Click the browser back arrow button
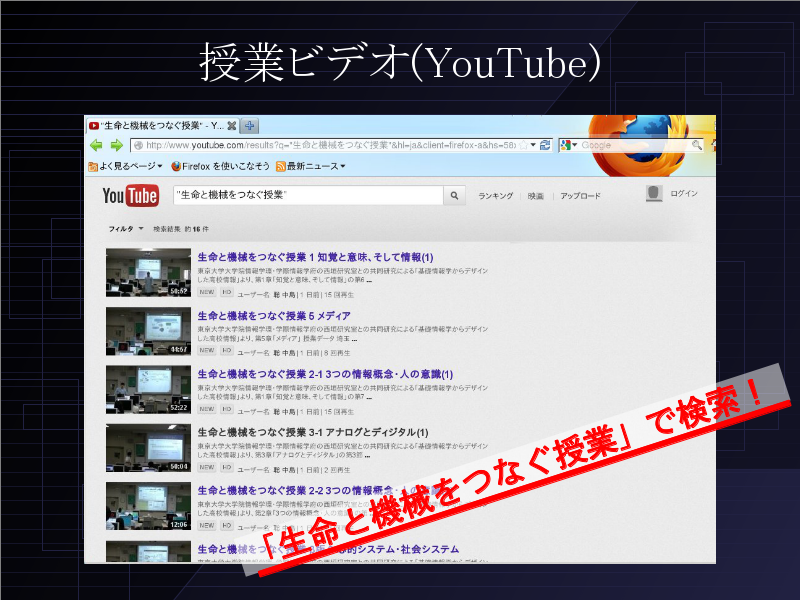The height and width of the screenshot is (600, 800). pyautogui.click(x=95, y=145)
